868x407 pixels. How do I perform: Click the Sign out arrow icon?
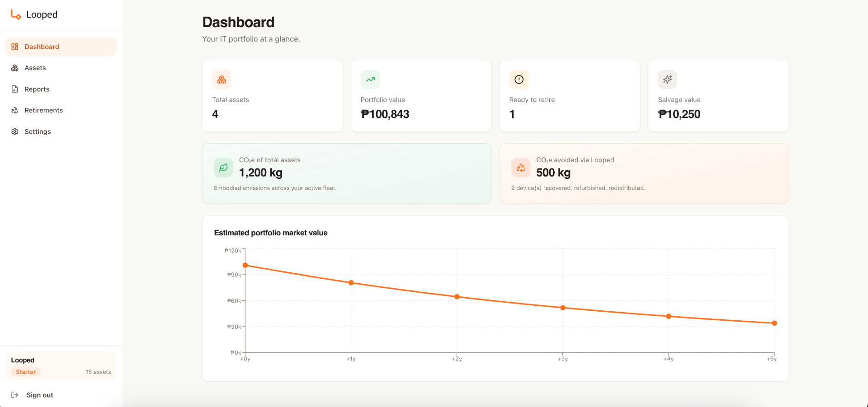click(x=15, y=395)
